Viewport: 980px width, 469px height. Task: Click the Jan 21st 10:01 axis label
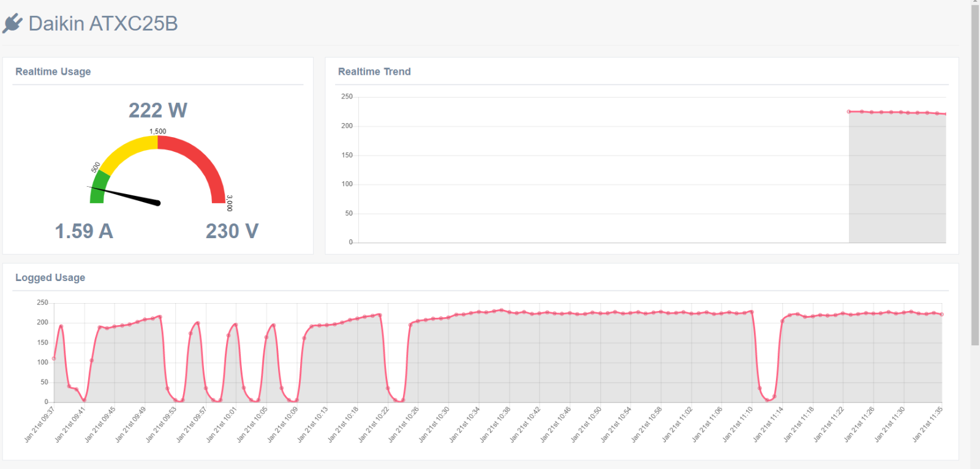(221, 424)
